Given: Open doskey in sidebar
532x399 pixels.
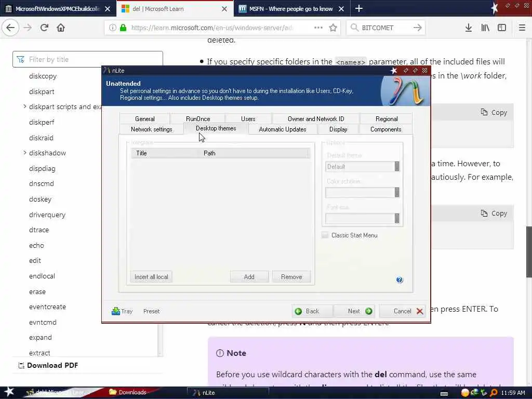Looking at the screenshot, I should pyautogui.click(x=40, y=199).
